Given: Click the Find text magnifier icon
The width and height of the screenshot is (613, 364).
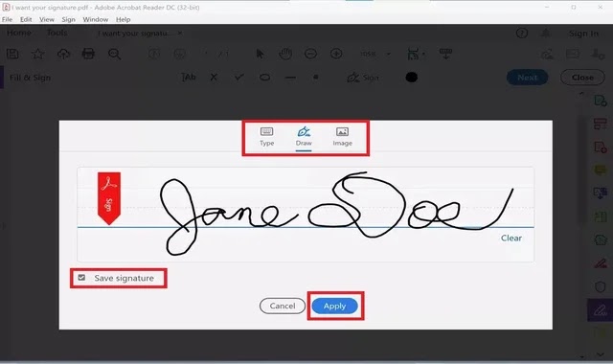Looking at the screenshot, I should [114, 54].
